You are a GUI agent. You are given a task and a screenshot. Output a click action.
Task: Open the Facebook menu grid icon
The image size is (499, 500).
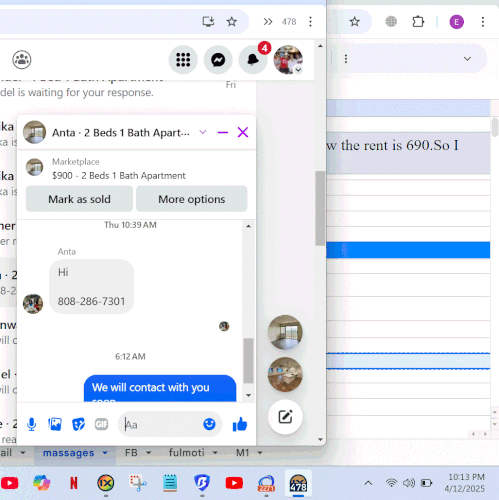pos(183,60)
